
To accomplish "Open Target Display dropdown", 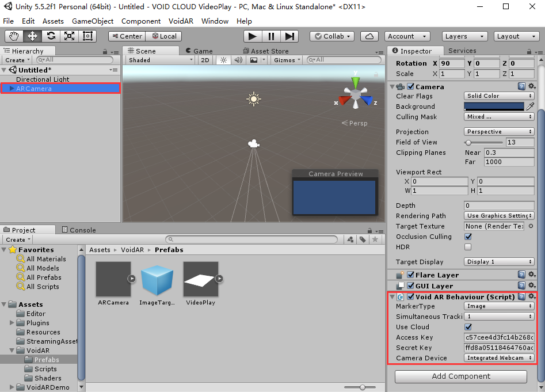I will tap(499, 262).
